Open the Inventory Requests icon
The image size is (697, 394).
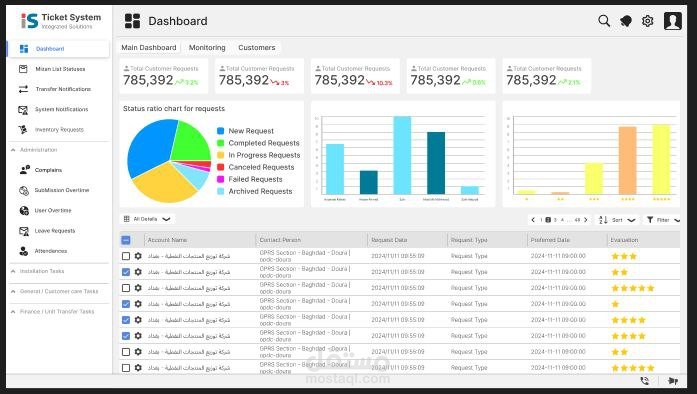[x=23, y=129]
